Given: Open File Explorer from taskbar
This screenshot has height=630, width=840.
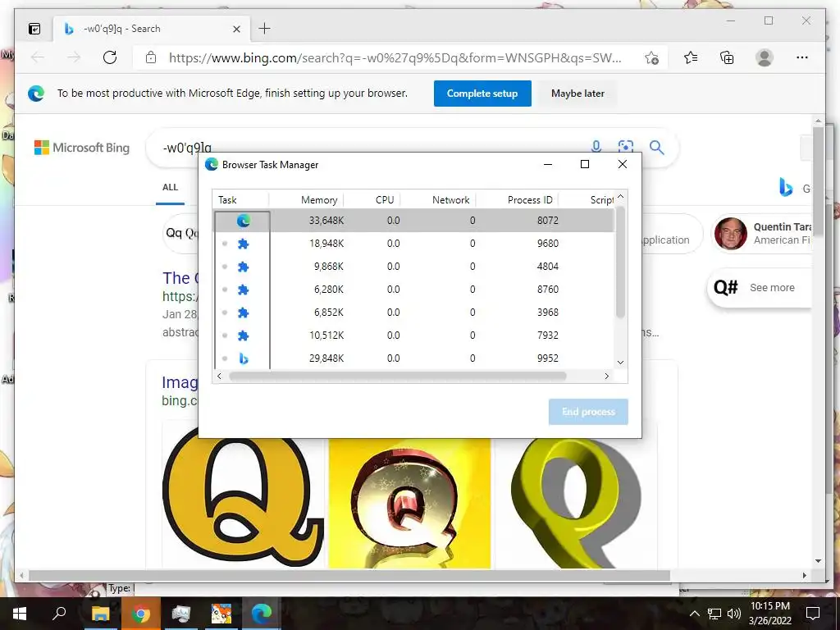Looking at the screenshot, I should [100, 614].
